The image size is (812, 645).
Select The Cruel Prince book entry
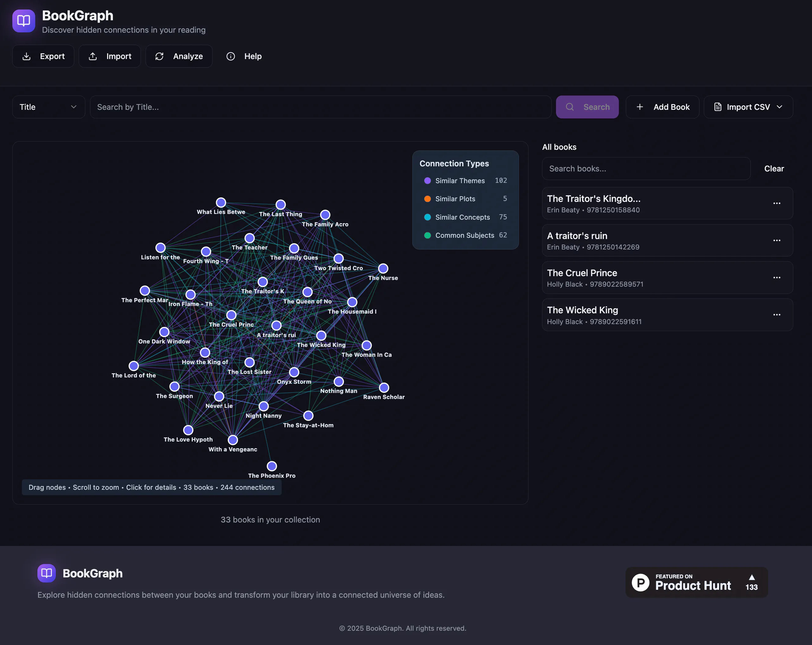click(x=667, y=277)
